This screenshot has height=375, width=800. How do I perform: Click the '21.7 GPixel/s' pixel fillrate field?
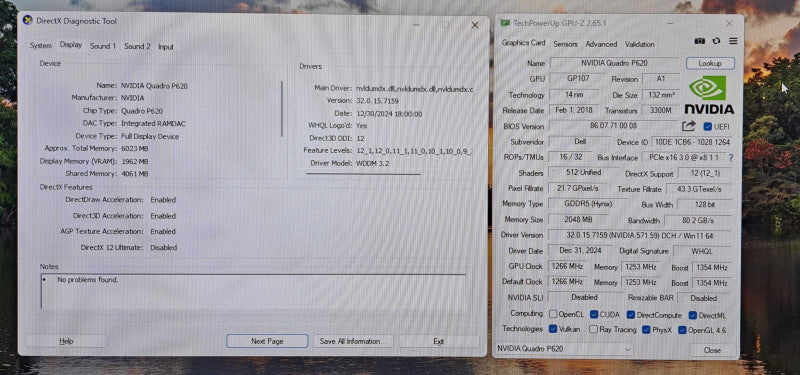pos(578,188)
